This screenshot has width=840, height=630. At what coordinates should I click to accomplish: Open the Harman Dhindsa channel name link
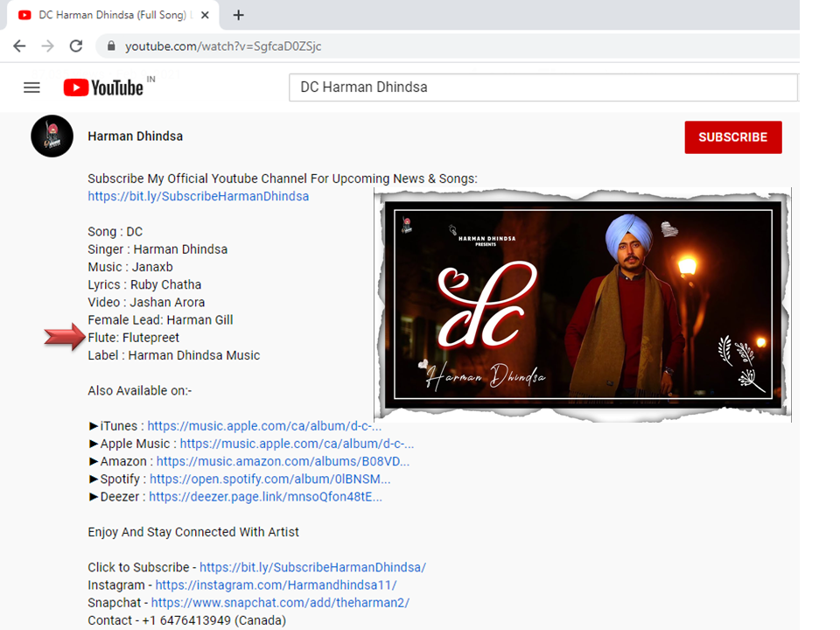coord(135,136)
